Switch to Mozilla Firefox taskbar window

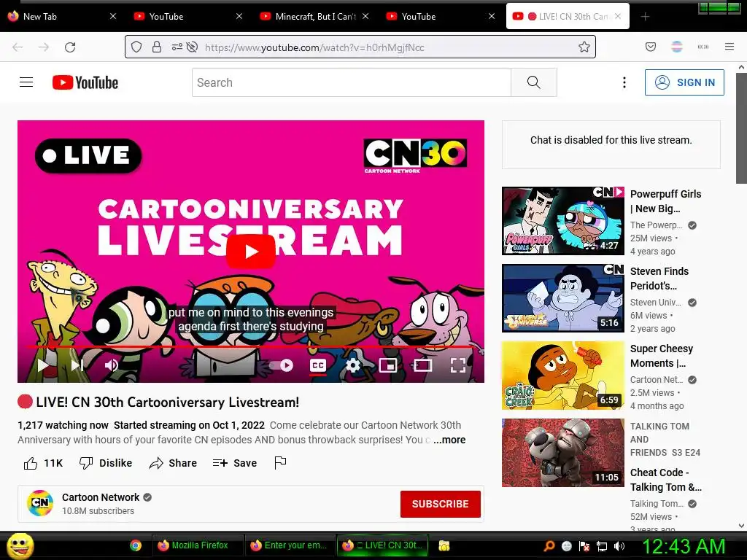tap(197, 545)
